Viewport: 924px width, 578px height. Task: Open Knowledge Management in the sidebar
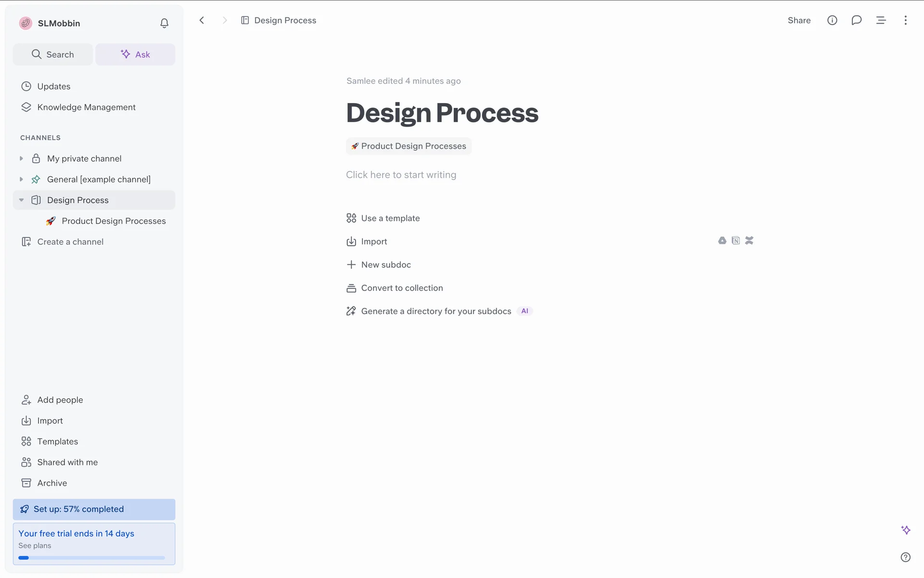[x=86, y=107]
